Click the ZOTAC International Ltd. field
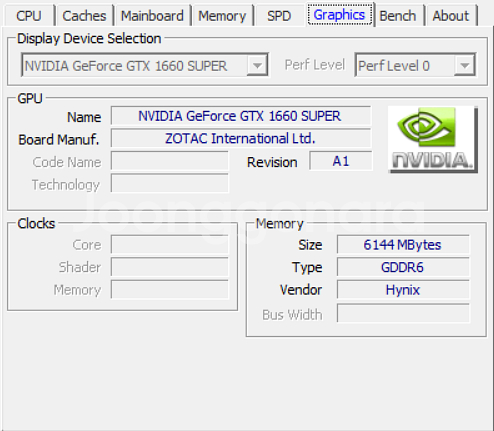 tap(240, 139)
